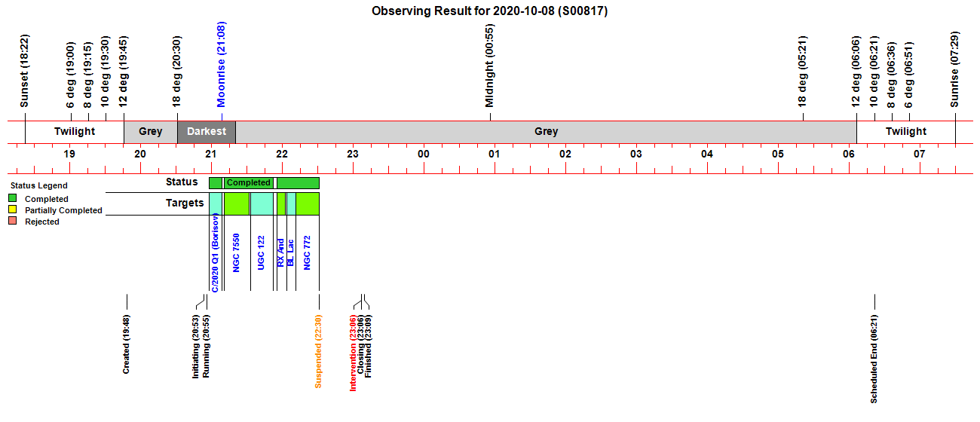
Task: Click the red Rejected legend swatch
Action: pyautogui.click(x=12, y=222)
